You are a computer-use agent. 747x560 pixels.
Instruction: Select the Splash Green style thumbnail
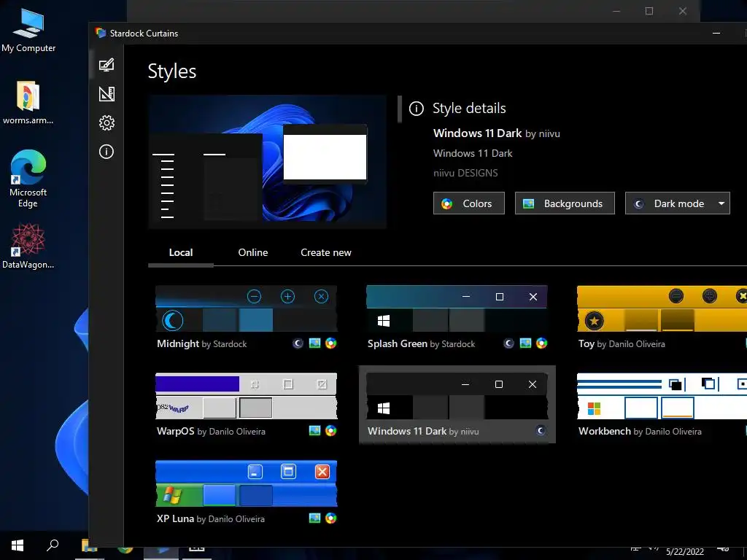(x=457, y=308)
